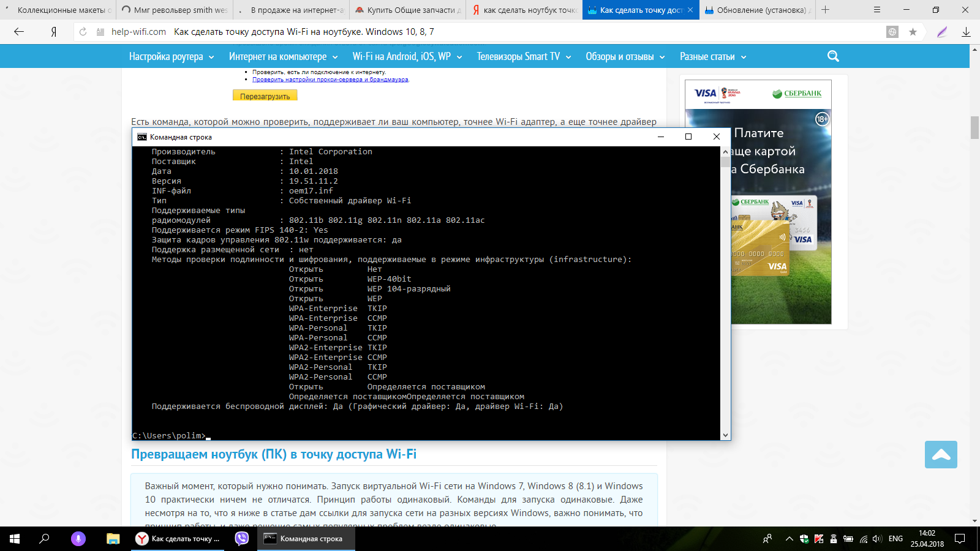Click the purple feather extension icon
The image size is (980, 551).
[x=942, y=32]
